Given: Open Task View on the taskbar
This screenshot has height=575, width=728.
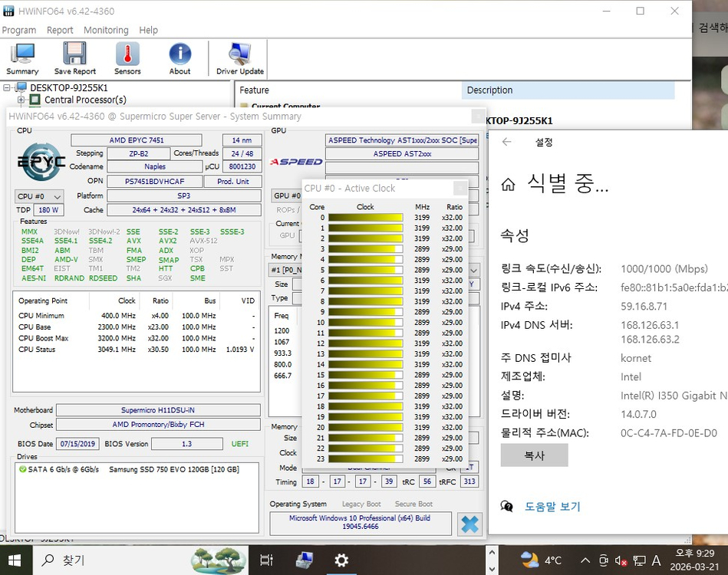Looking at the screenshot, I should tap(266, 560).
